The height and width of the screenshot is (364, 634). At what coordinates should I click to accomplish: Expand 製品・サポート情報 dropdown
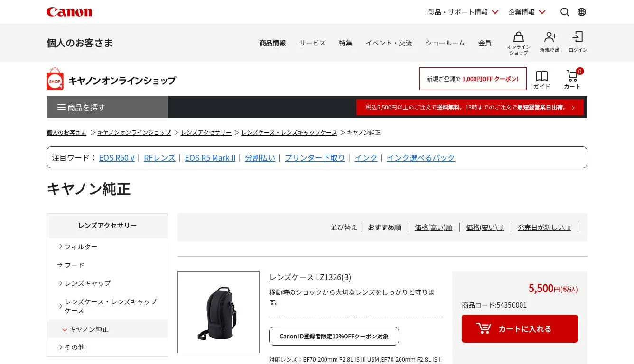(463, 12)
